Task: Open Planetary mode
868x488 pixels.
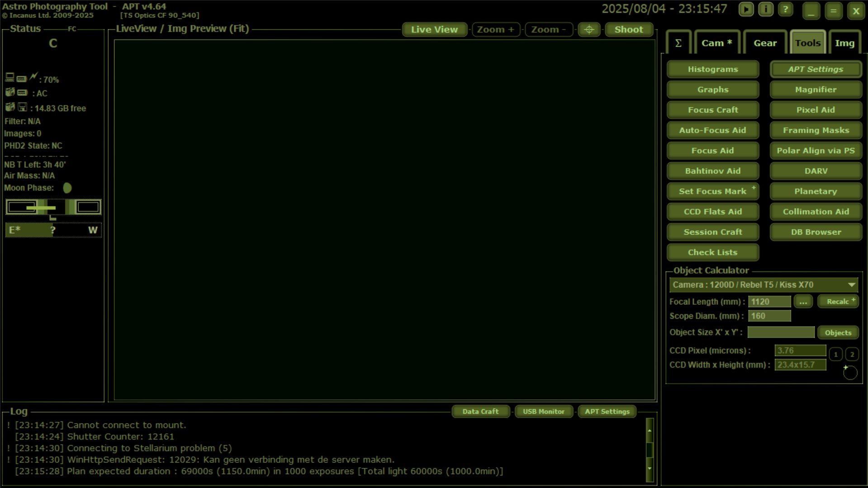Action: click(x=816, y=191)
